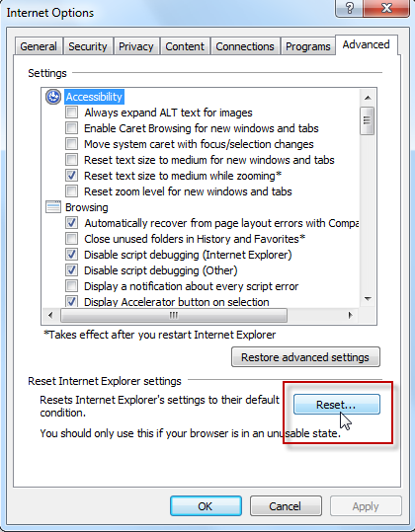Uncheck Disable script debugging (Internet Explorer)
The image size is (415, 532).
(x=72, y=255)
